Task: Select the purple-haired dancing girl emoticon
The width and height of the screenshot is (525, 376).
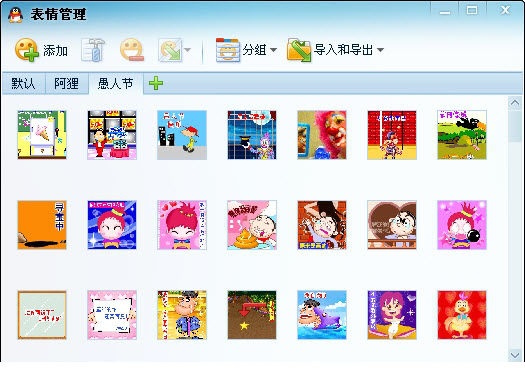Action: pyautogui.click(x=392, y=315)
